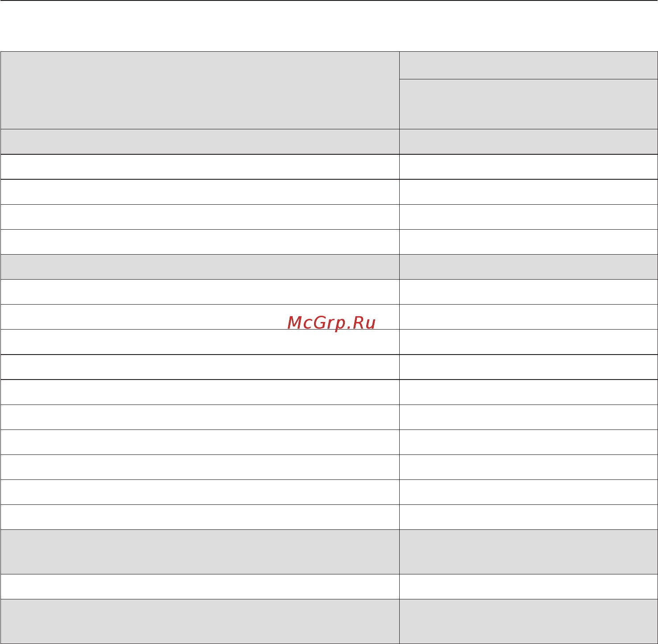Click the red McGrp.Ru watermark text
This screenshot has width=658, height=644.
331,323
